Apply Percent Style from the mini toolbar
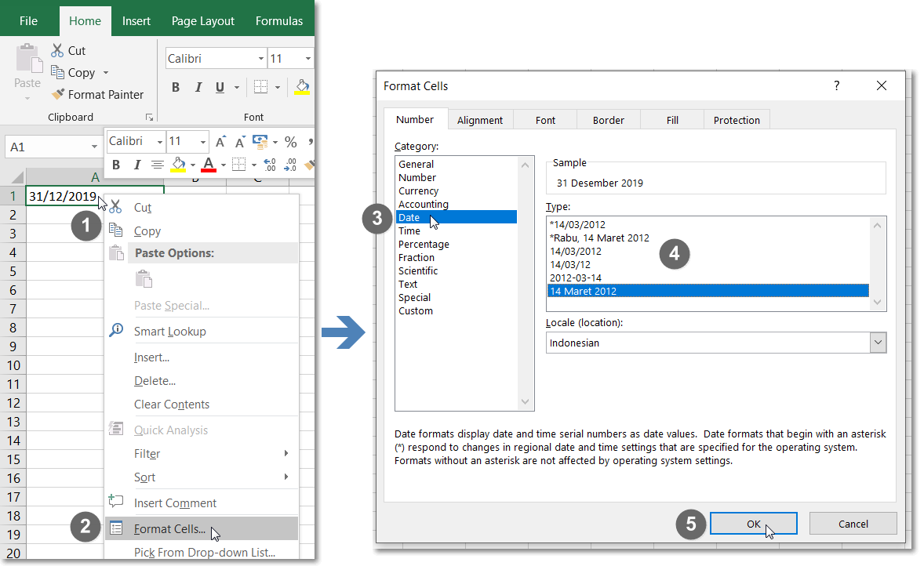Screen dimensions: 924x566 [x=290, y=141]
